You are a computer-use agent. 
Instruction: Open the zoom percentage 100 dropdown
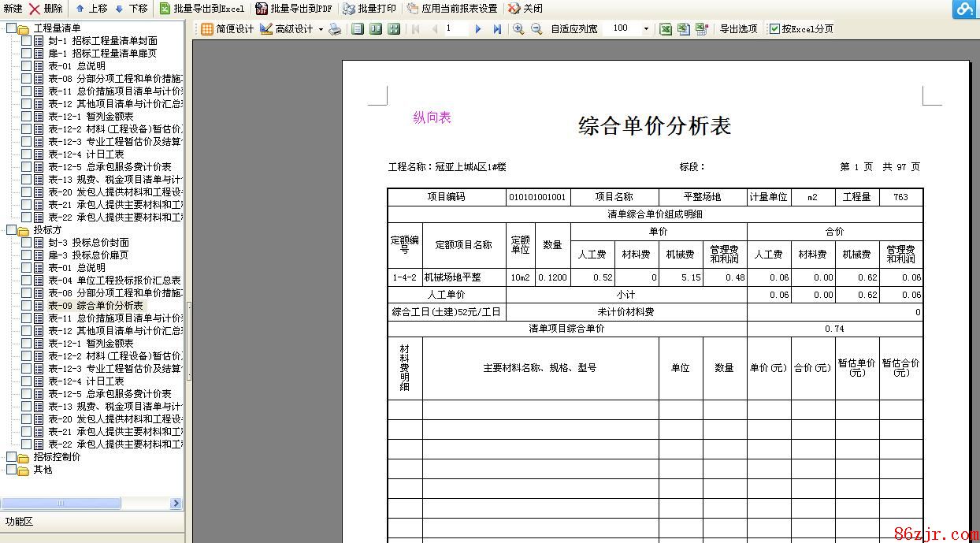click(x=647, y=29)
